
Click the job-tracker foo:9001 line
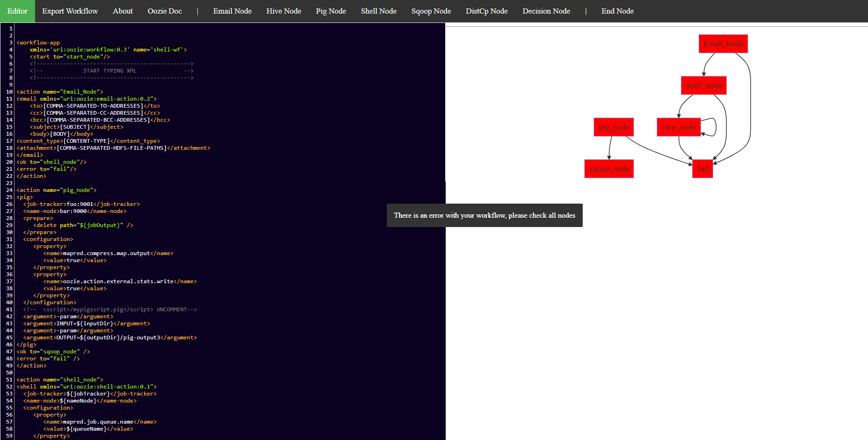click(82, 204)
